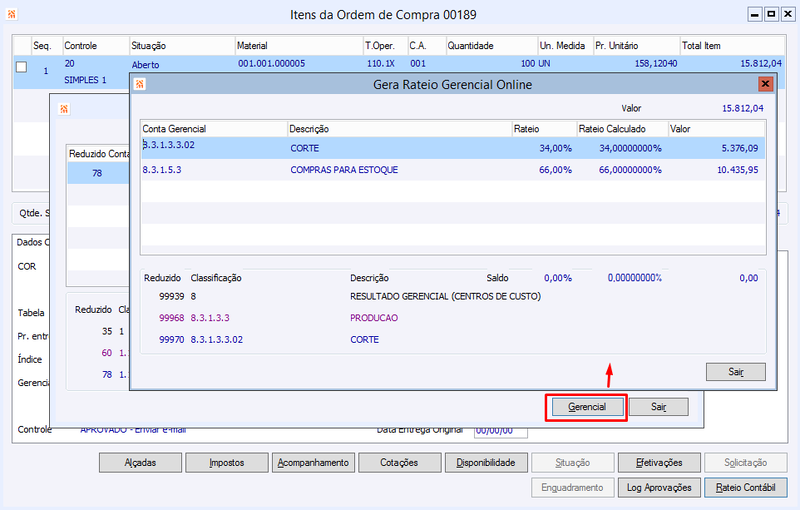The image size is (800, 510).
Task: Click the Alçadas button
Action: tap(140, 463)
